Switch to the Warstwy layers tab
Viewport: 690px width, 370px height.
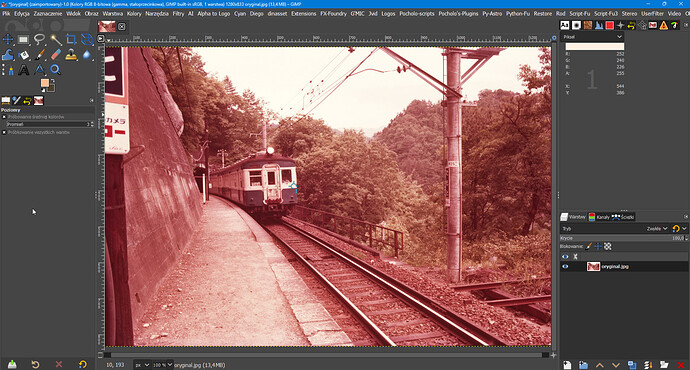tap(573, 217)
